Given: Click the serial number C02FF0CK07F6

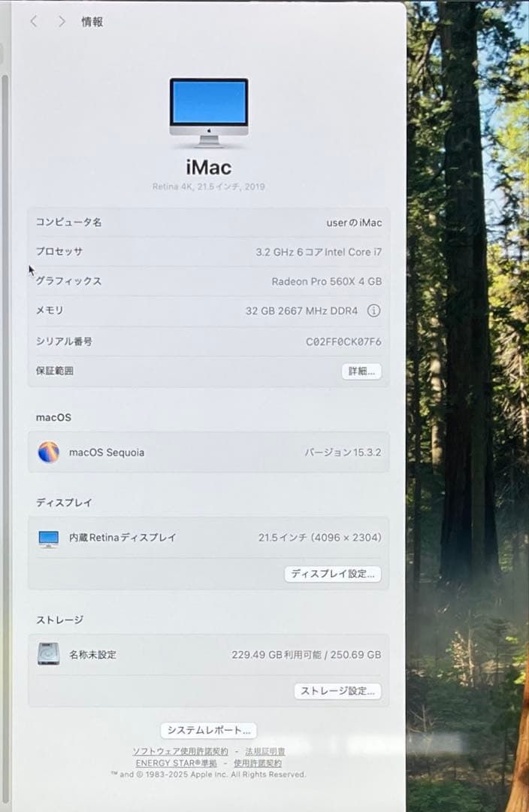Looking at the screenshot, I should (x=343, y=342).
